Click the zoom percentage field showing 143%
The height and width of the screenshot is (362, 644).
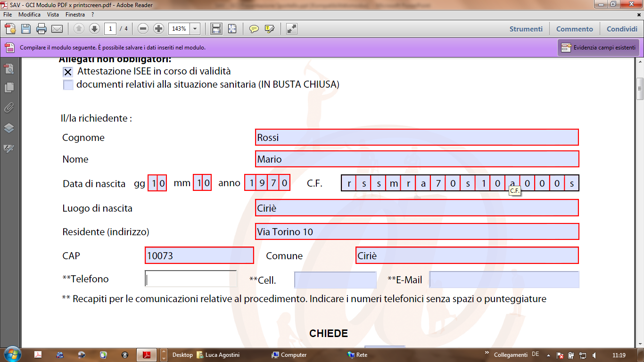(x=179, y=29)
